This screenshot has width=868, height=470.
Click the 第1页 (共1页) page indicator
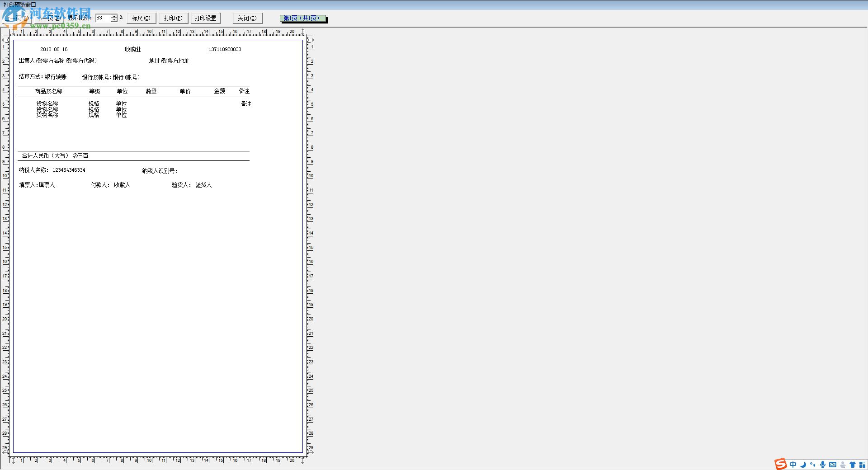tap(302, 18)
